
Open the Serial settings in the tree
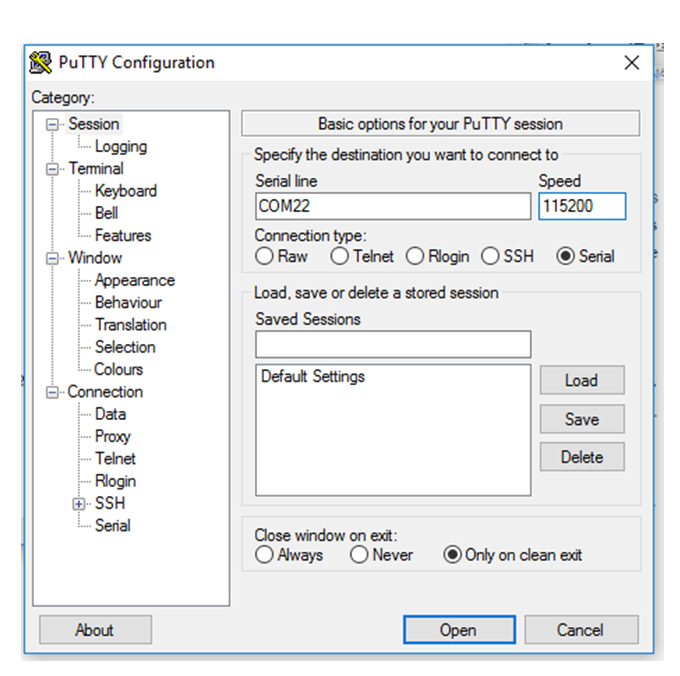pyautogui.click(x=112, y=526)
